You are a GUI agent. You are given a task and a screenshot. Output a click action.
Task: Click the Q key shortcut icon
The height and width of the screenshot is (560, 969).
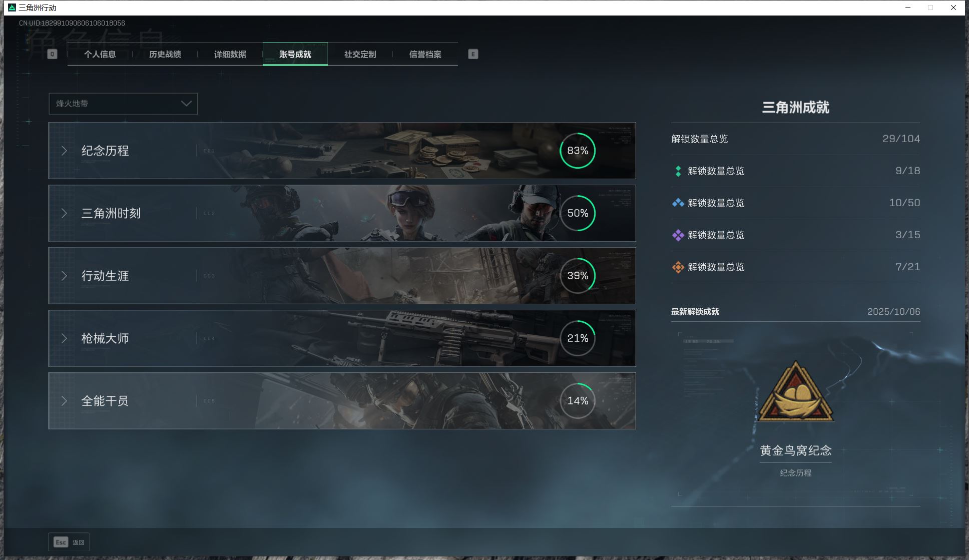click(52, 54)
